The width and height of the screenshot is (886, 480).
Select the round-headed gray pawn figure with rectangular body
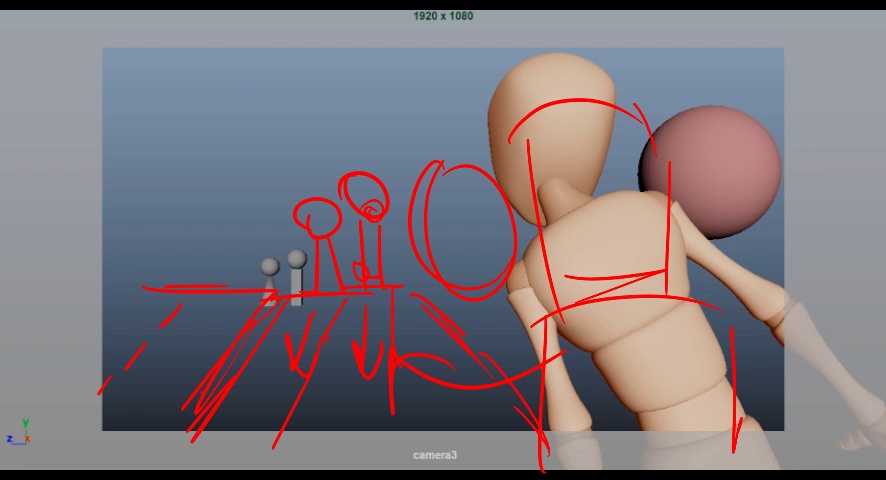[297, 277]
